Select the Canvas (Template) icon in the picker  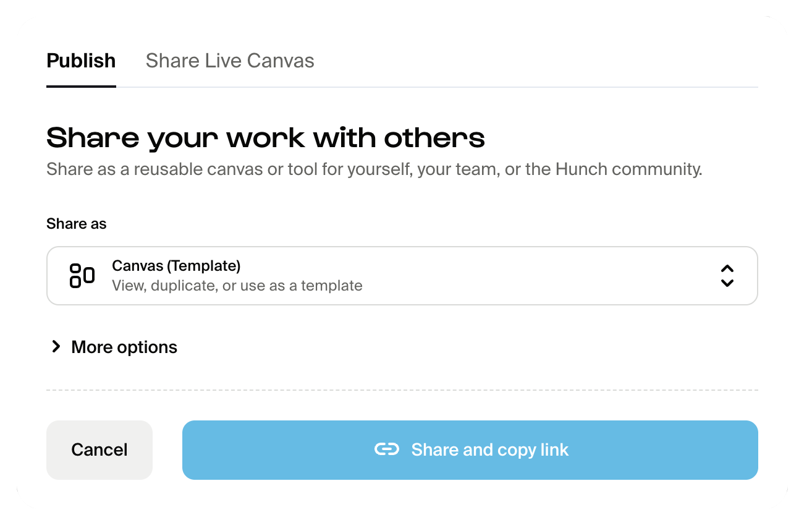(x=81, y=276)
